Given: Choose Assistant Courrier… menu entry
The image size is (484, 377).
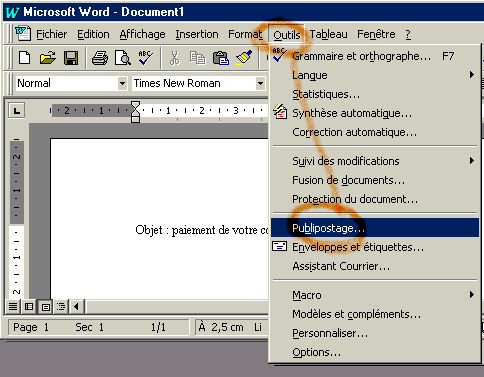Looking at the screenshot, I should 374,266.
